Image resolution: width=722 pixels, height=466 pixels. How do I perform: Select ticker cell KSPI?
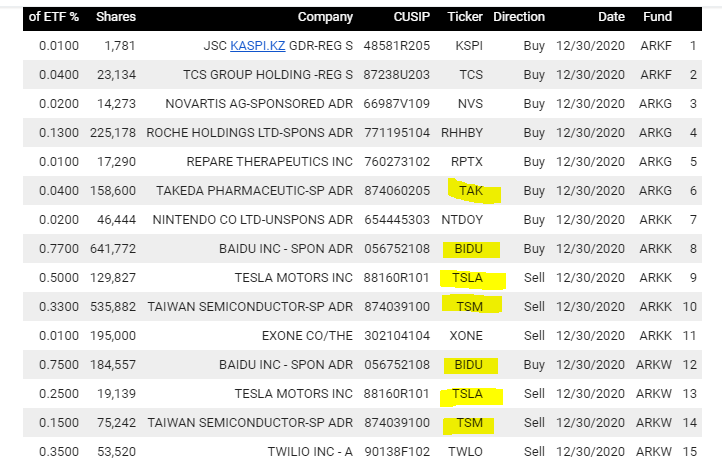point(469,46)
